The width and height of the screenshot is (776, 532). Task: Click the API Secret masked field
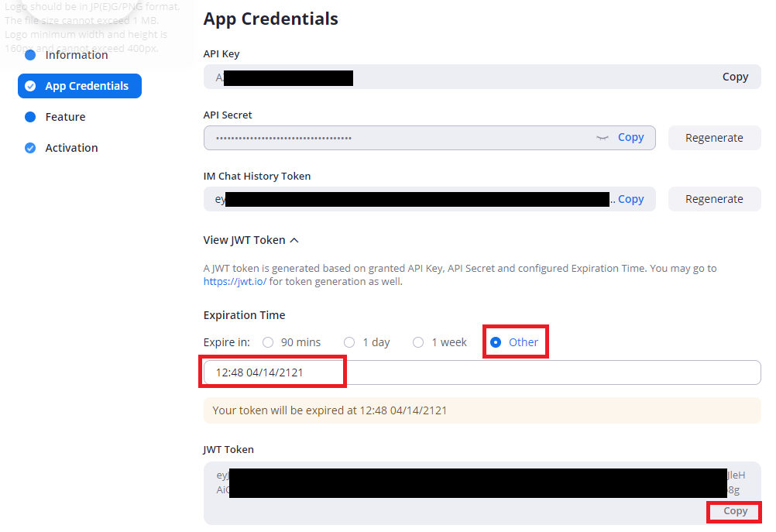[430, 138]
